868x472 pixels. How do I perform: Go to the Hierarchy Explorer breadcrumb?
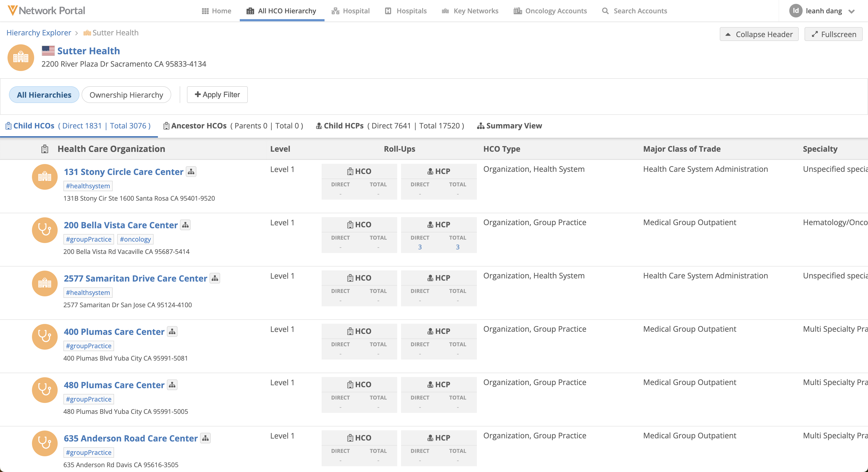tap(39, 33)
